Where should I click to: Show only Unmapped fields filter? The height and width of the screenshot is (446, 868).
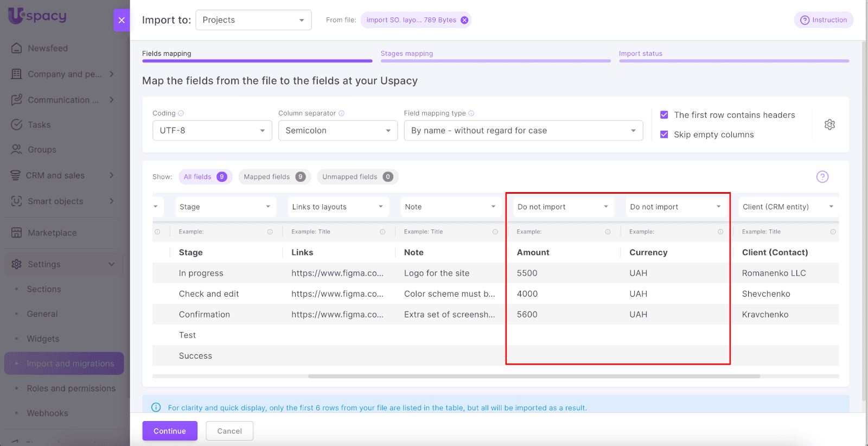357,177
